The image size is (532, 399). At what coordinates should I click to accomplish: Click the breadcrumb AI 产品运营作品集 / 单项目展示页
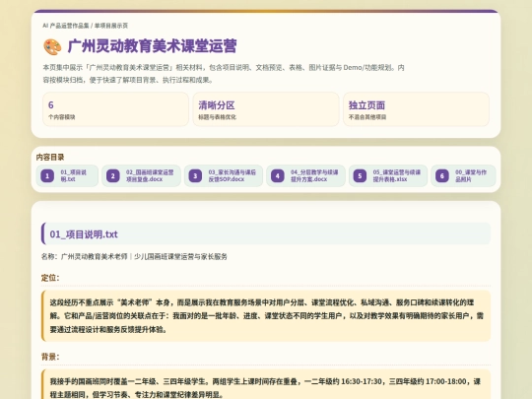pyautogui.click(x=85, y=26)
